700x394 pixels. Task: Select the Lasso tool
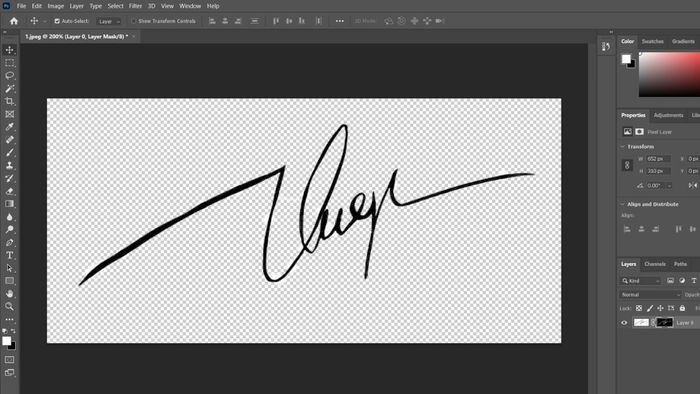point(9,75)
